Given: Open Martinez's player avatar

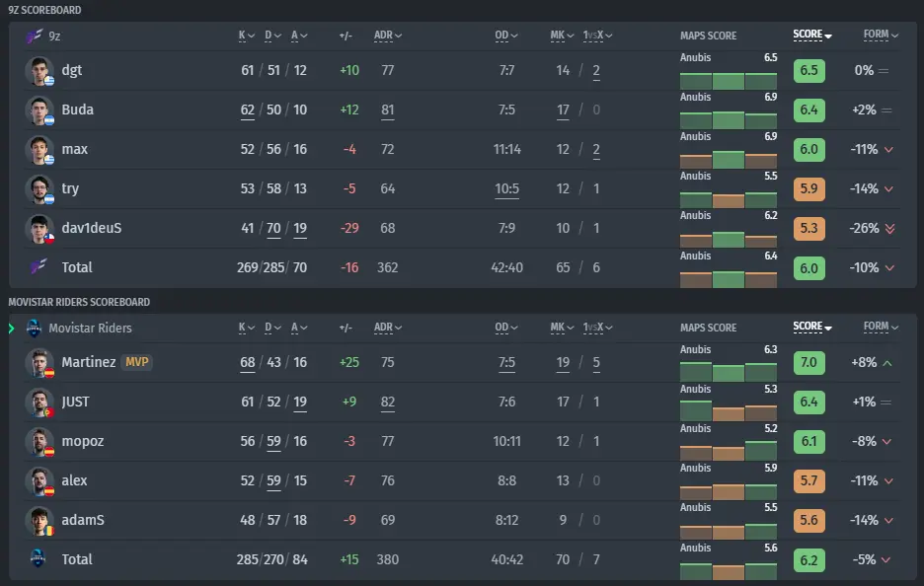Looking at the screenshot, I should coord(39,363).
